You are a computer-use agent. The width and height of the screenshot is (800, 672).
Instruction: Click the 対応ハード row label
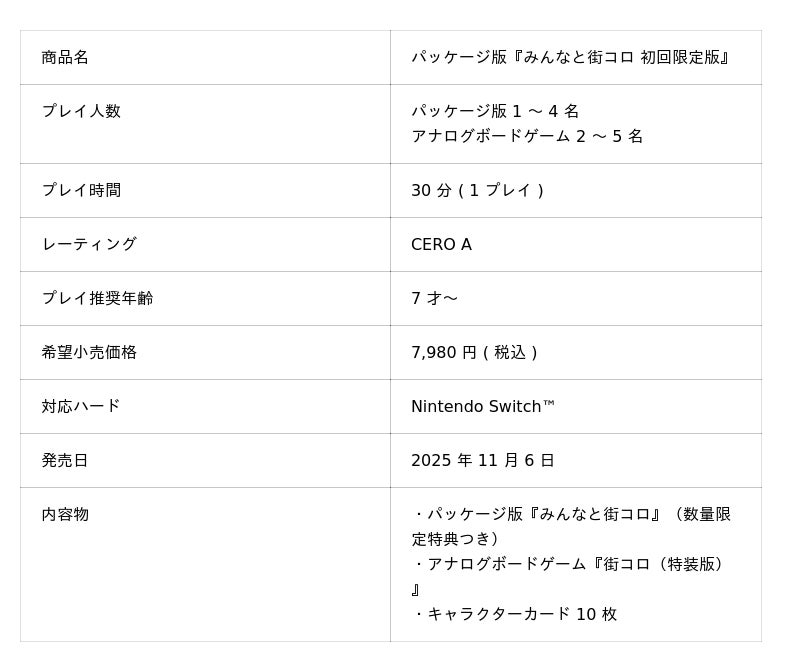(x=81, y=406)
